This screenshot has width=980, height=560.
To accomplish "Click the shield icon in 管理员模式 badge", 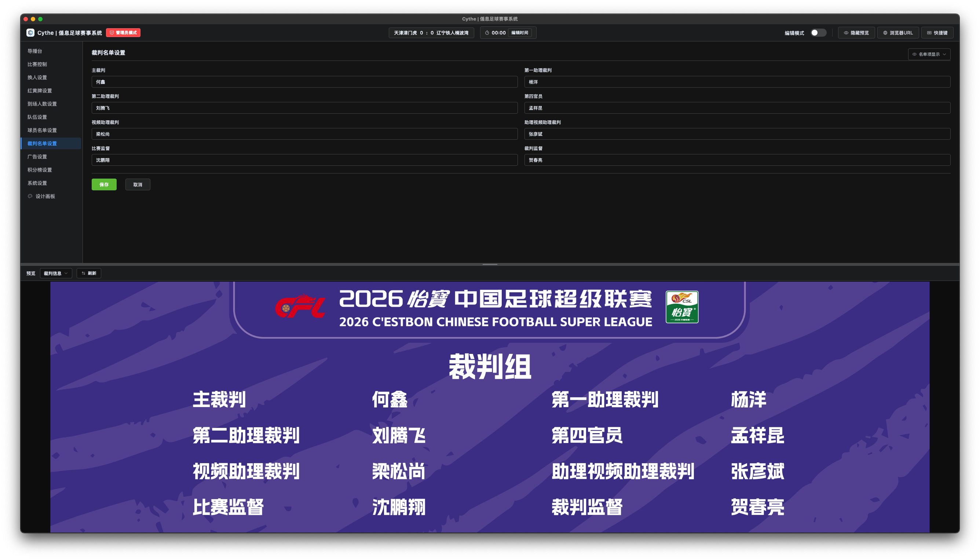I will (112, 33).
